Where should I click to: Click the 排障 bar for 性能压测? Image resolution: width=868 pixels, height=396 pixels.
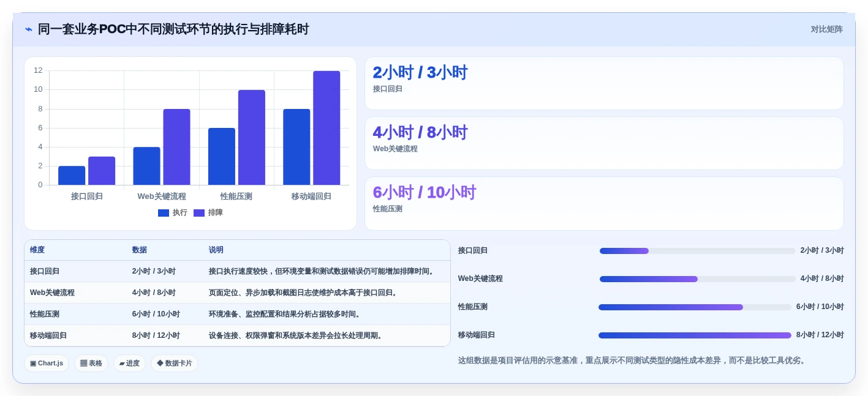[x=252, y=138]
